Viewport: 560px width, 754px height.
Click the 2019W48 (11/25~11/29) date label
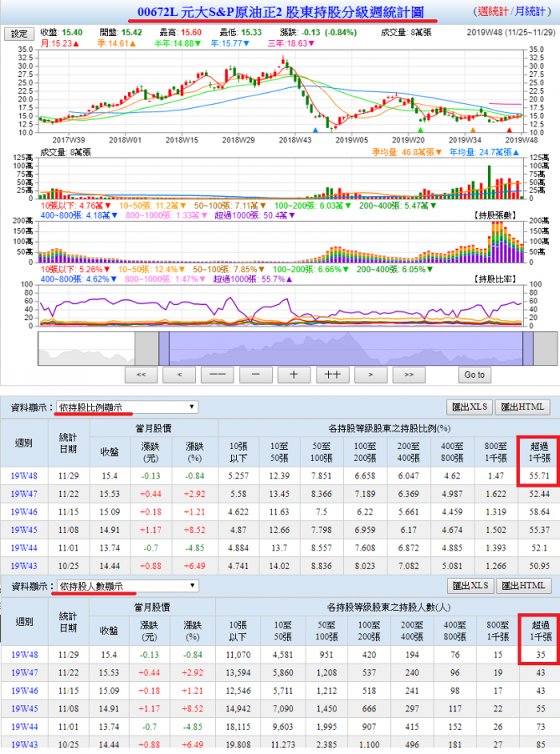511,33
